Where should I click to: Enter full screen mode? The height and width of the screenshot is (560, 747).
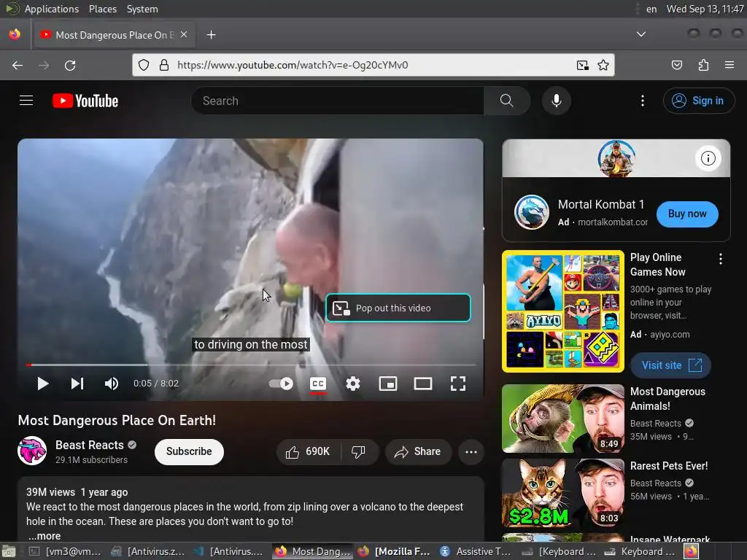tap(458, 384)
